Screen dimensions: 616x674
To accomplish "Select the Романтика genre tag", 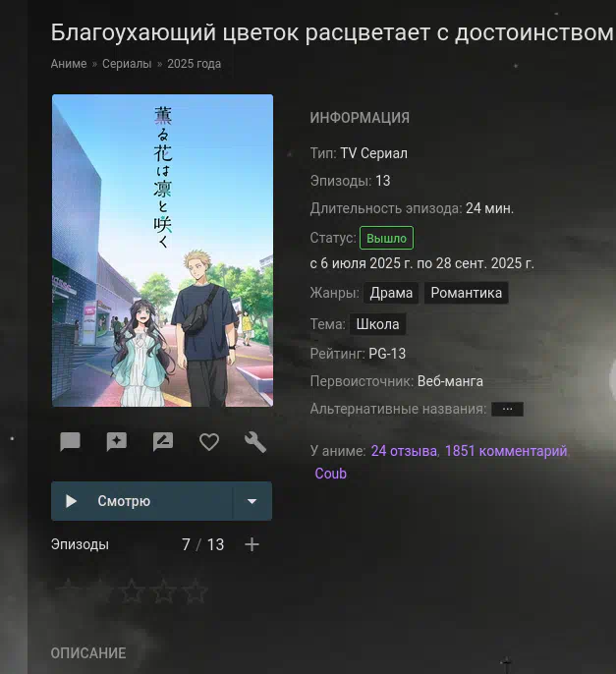I will pos(466,293).
